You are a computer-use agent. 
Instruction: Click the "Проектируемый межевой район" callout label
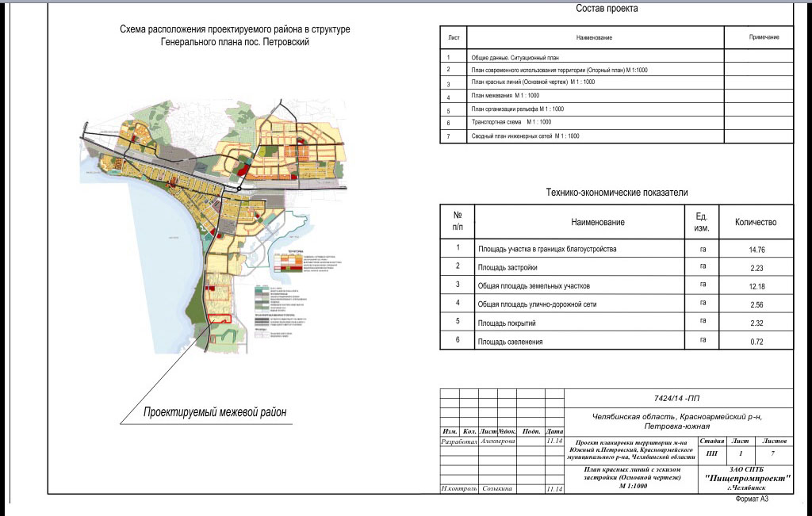[214, 412]
